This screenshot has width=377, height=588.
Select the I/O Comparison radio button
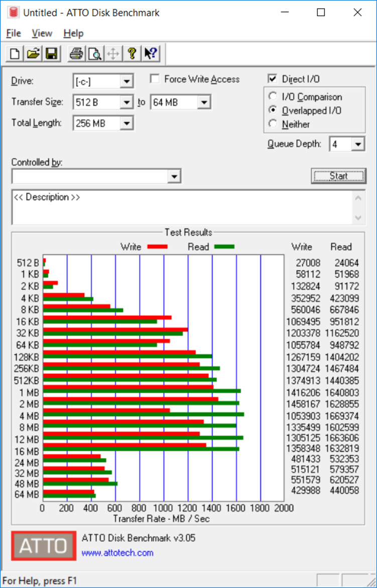tap(273, 96)
